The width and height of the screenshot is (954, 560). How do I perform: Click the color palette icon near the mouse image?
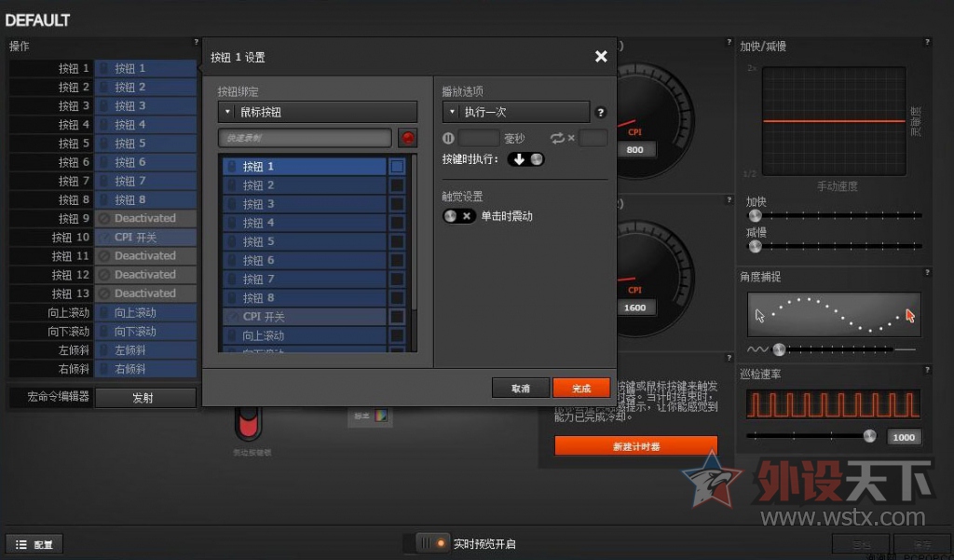380,416
